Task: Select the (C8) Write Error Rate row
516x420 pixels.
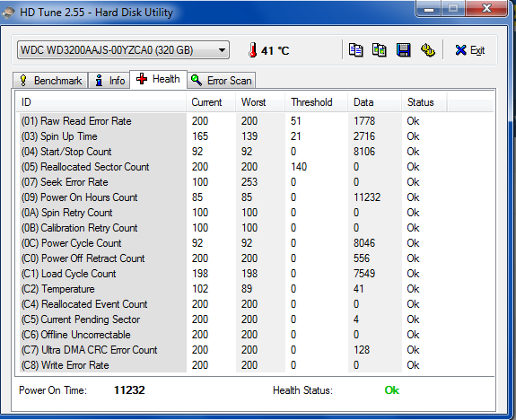Action: point(255,365)
